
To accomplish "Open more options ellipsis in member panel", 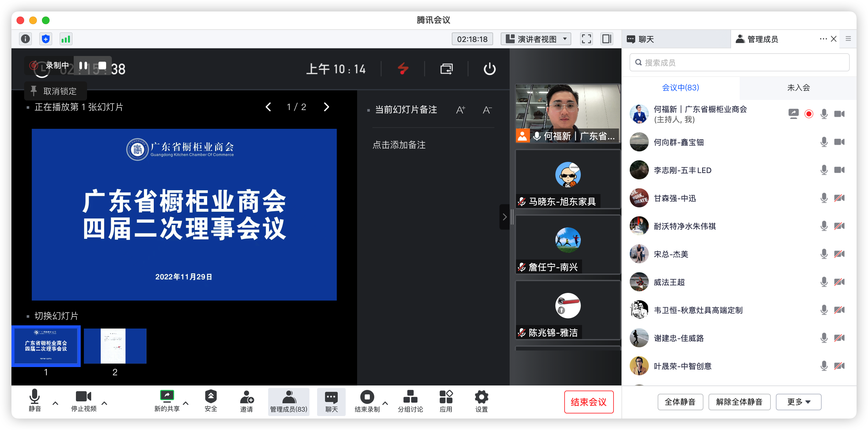I will (x=823, y=39).
